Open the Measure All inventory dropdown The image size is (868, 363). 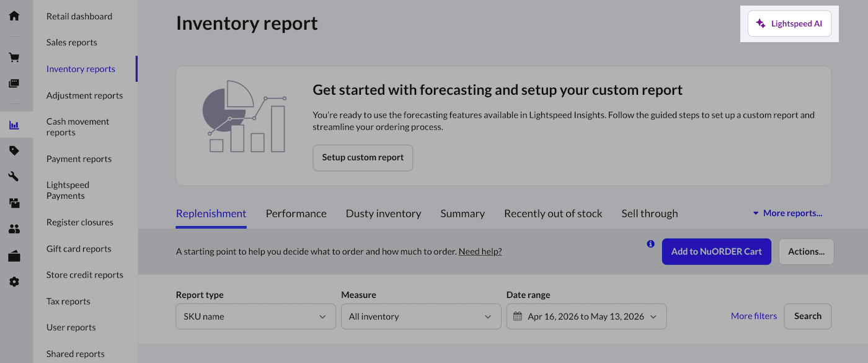pos(421,317)
